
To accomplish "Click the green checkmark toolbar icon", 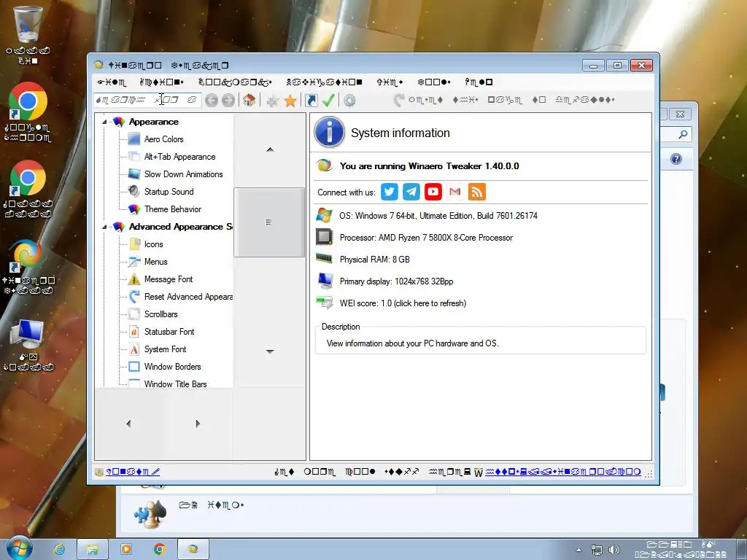I will (328, 100).
